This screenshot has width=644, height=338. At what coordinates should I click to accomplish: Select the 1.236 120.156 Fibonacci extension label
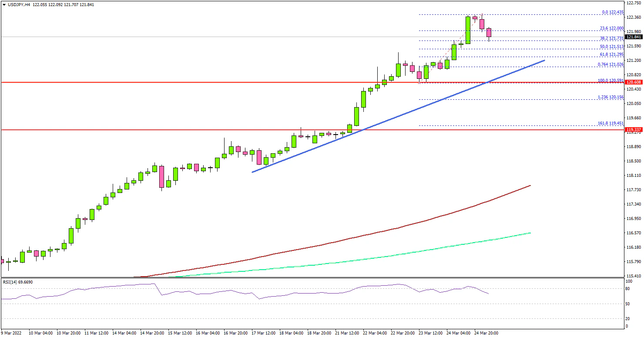pyautogui.click(x=610, y=97)
